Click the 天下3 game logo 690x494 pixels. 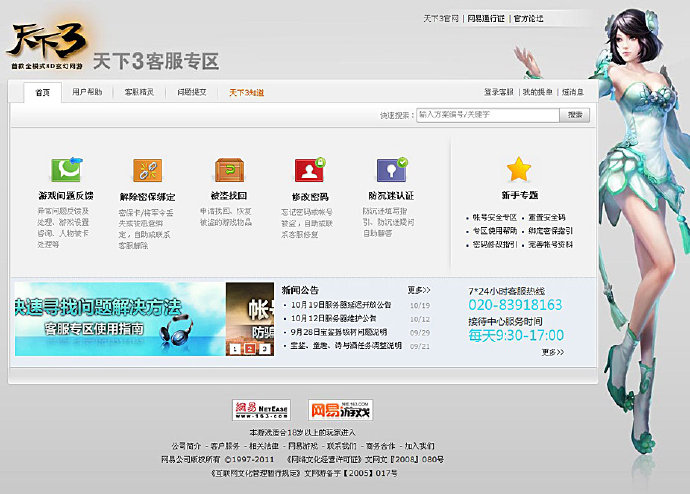pyautogui.click(x=47, y=45)
